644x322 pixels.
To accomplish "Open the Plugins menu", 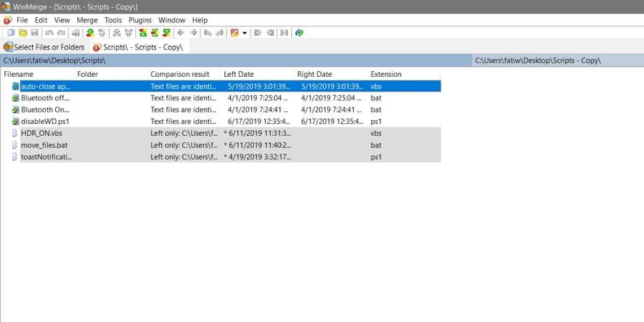I will [x=140, y=20].
